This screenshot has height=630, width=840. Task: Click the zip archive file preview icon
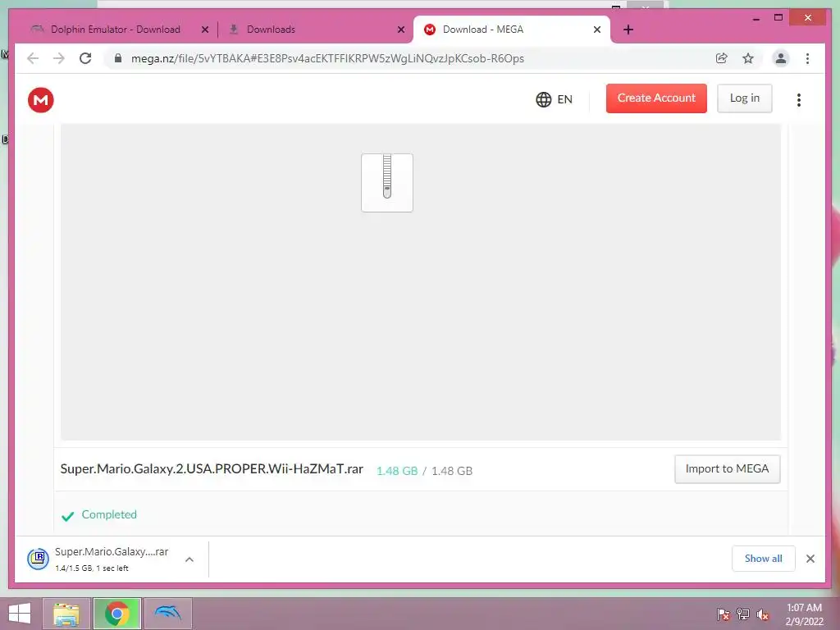pos(387,183)
